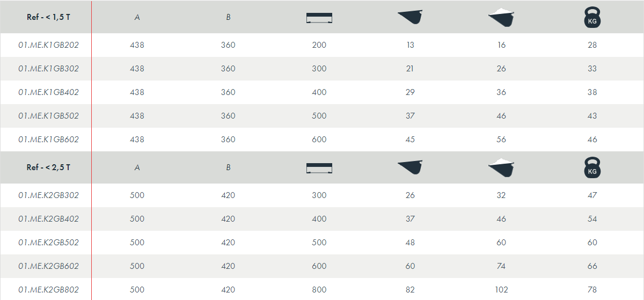
Task: Click column B header in the 2,5 T section
Action: click(228, 167)
